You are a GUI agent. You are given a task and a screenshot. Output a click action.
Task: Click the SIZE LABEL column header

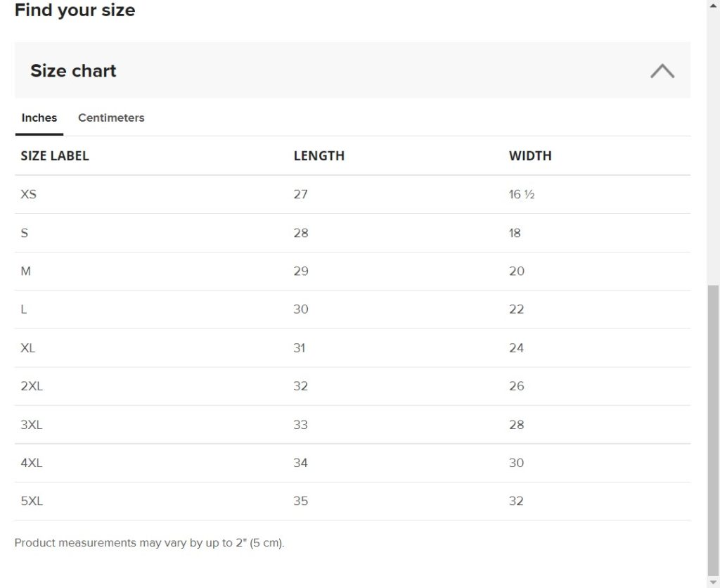click(55, 156)
